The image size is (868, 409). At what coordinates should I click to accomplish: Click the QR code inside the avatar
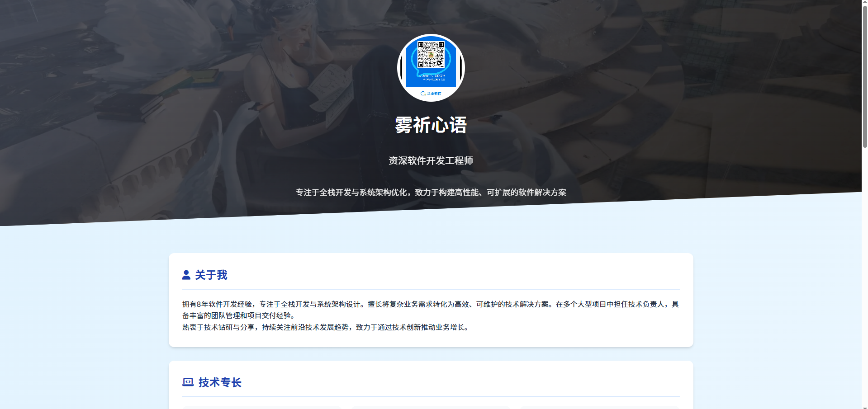(431, 55)
